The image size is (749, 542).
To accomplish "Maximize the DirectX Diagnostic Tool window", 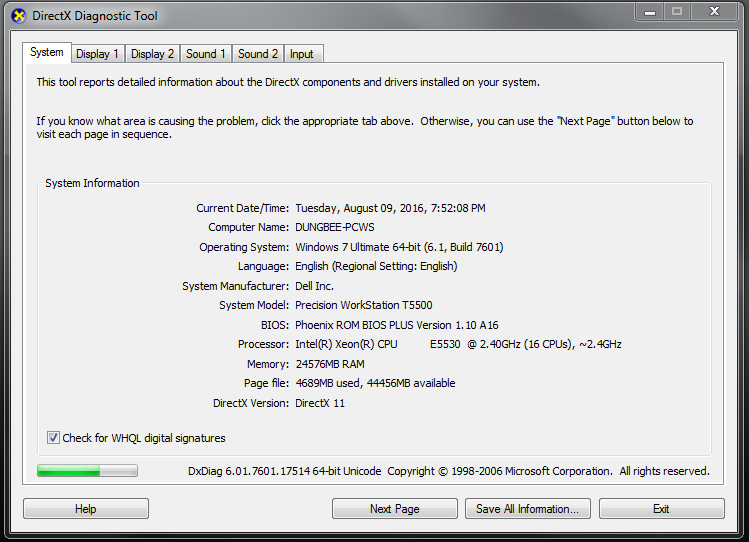I will click(x=677, y=11).
